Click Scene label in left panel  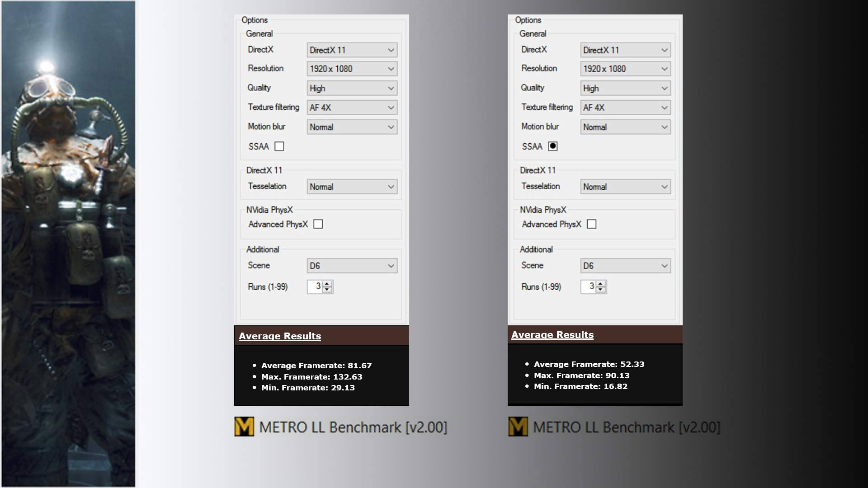point(259,265)
